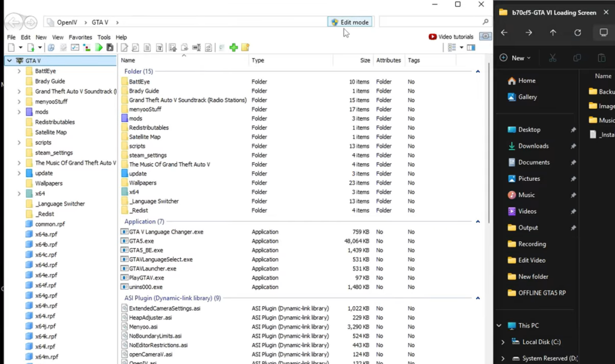This screenshot has width=615, height=364.
Task: Open the Video tutorials link
Action: coord(451,37)
